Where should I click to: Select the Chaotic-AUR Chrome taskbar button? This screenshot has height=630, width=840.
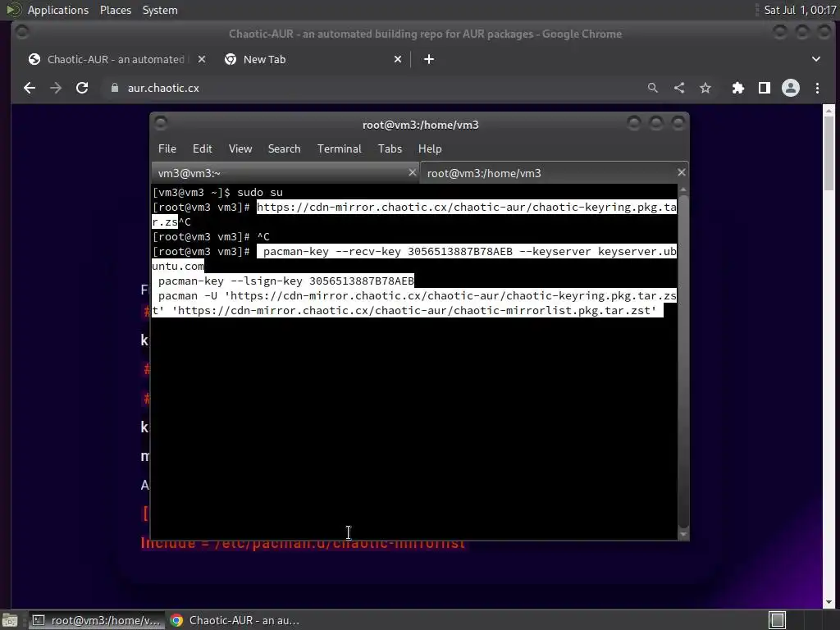[235, 620]
